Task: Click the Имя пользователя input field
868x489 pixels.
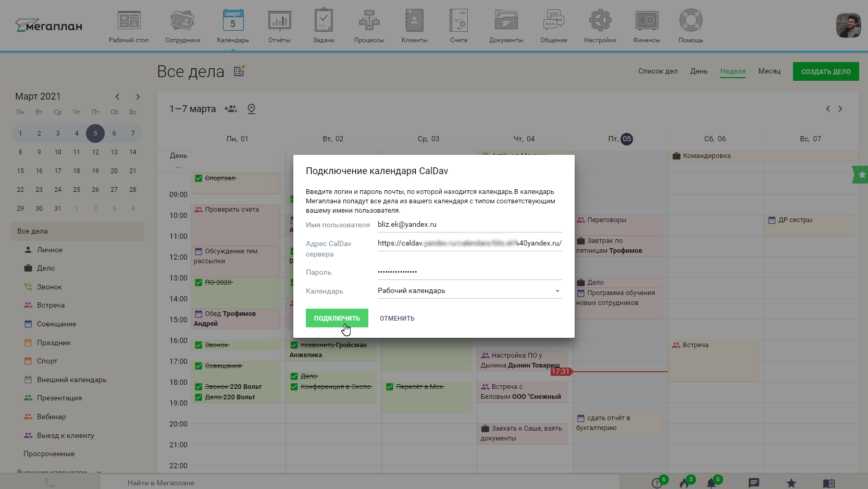Action: [469, 225]
